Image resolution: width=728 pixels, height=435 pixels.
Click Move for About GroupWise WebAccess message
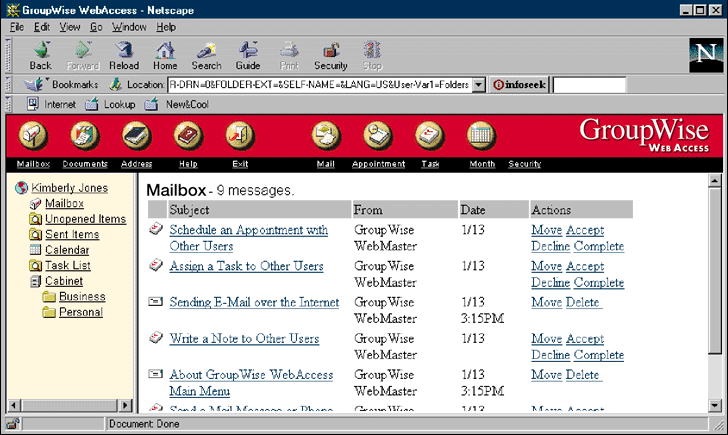pyautogui.click(x=546, y=375)
